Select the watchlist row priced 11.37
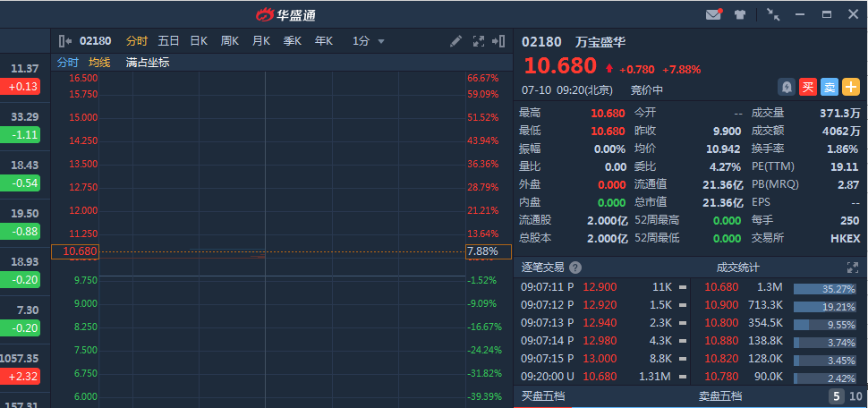 (x=25, y=78)
